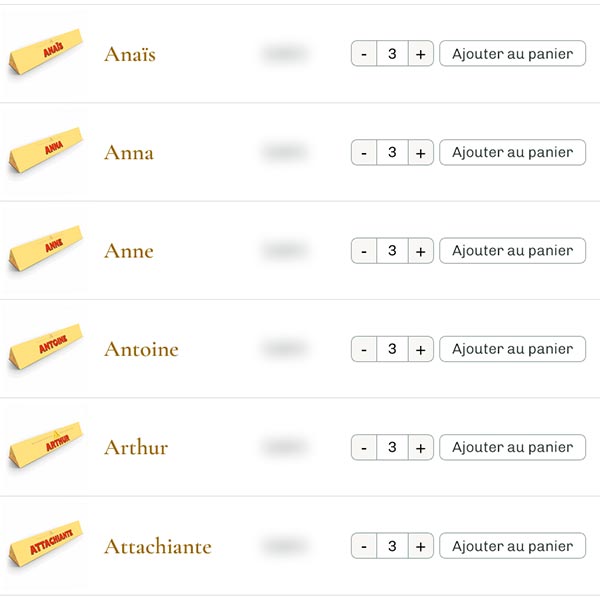Click plus button for Attachiante
This screenshot has height=600, width=600.
[420, 546]
